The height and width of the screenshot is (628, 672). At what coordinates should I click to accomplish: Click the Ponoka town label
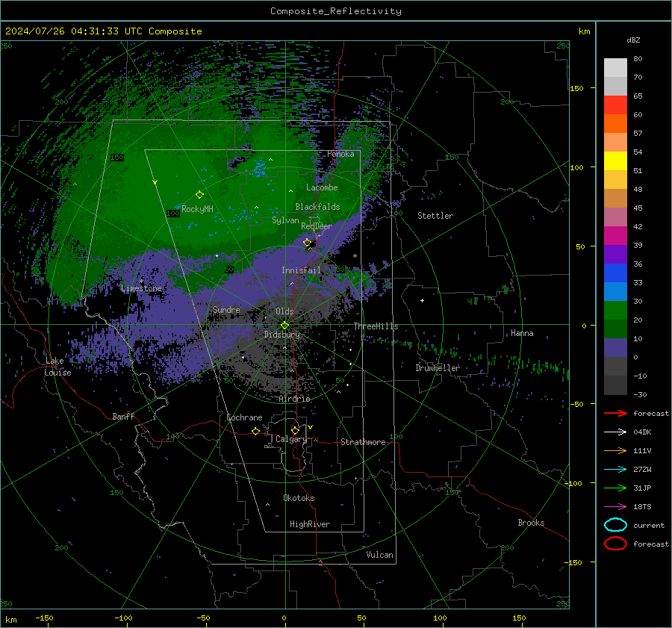pos(340,154)
